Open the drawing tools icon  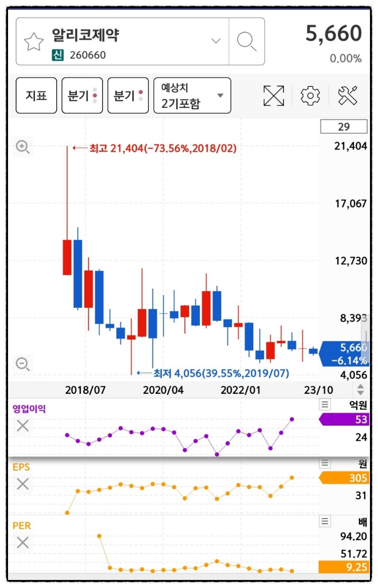(347, 96)
